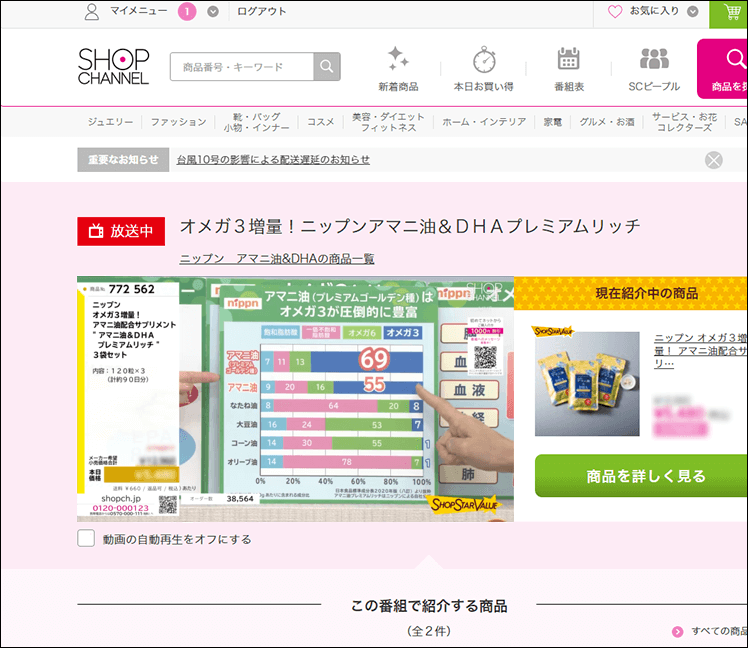This screenshot has height=648, width=748.
Task: Select the ジュエリー category
Action: [x=110, y=122]
